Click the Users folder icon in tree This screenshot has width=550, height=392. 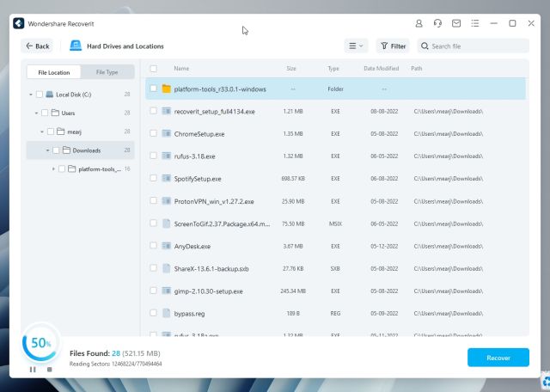[x=55, y=113]
